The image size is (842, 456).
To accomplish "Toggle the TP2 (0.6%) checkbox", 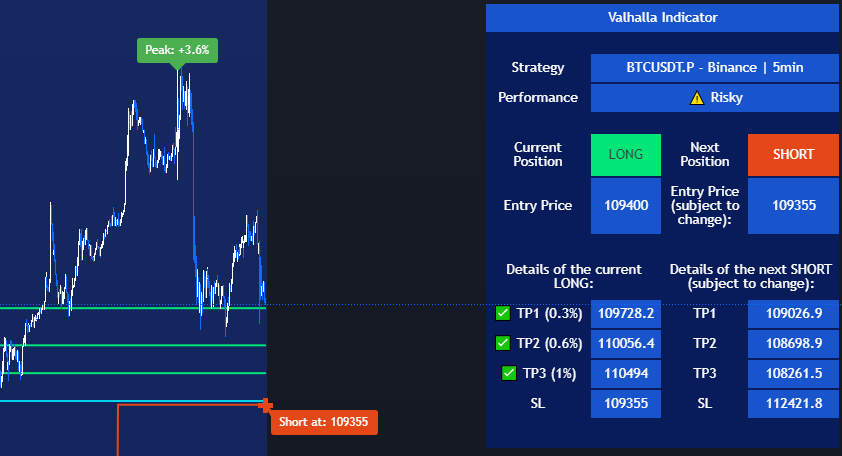I will pos(503,344).
